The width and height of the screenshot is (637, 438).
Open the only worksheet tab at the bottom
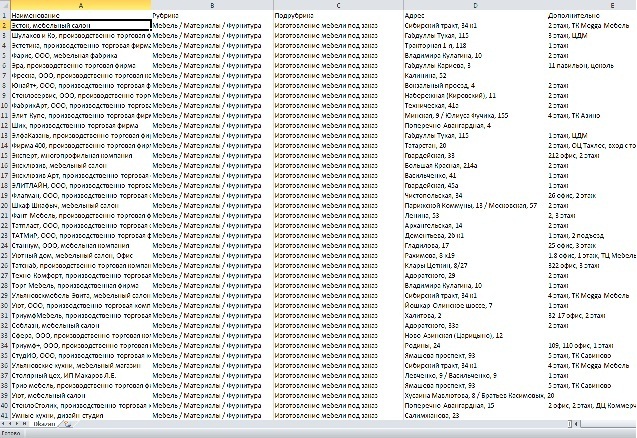pyautogui.click(x=44, y=424)
